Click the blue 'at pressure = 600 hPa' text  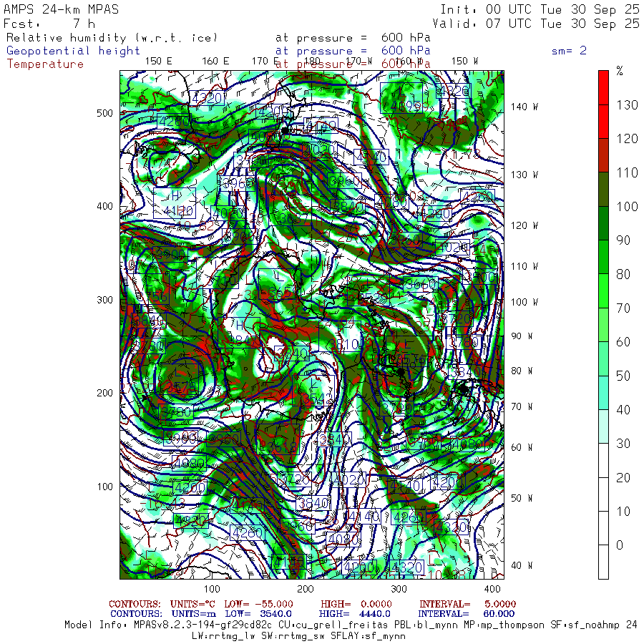tap(353, 51)
